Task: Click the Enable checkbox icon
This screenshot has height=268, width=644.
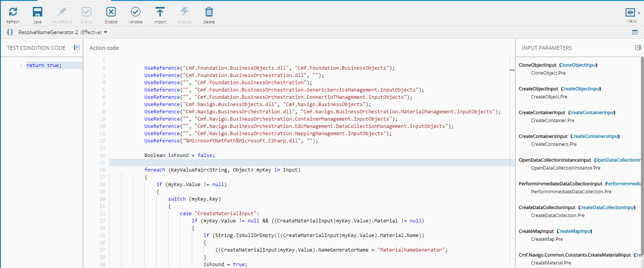Action: pos(87,12)
